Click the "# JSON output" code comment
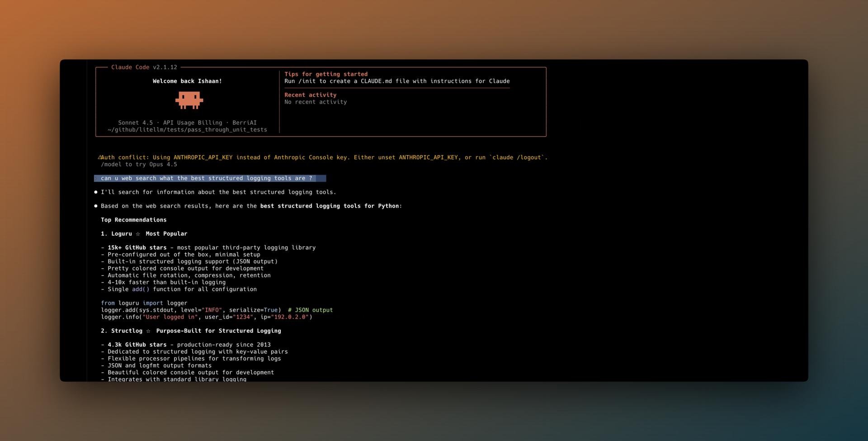The height and width of the screenshot is (441, 868). tap(310, 310)
